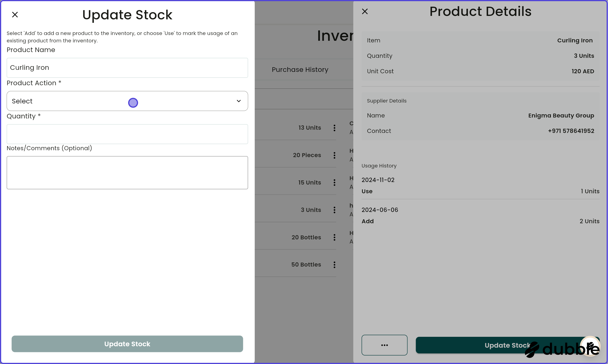This screenshot has height=364, width=608.
Task: Open menu for the 20 Bottles entry
Action: tap(334, 237)
